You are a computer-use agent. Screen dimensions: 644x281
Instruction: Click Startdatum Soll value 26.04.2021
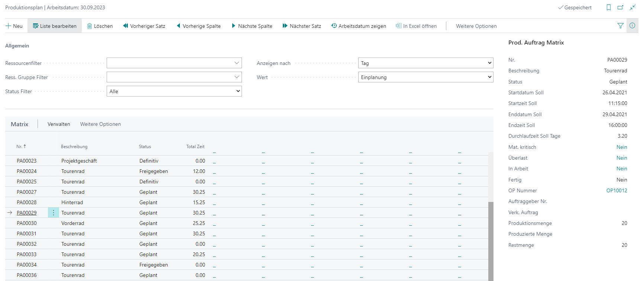tap(615, 92)
